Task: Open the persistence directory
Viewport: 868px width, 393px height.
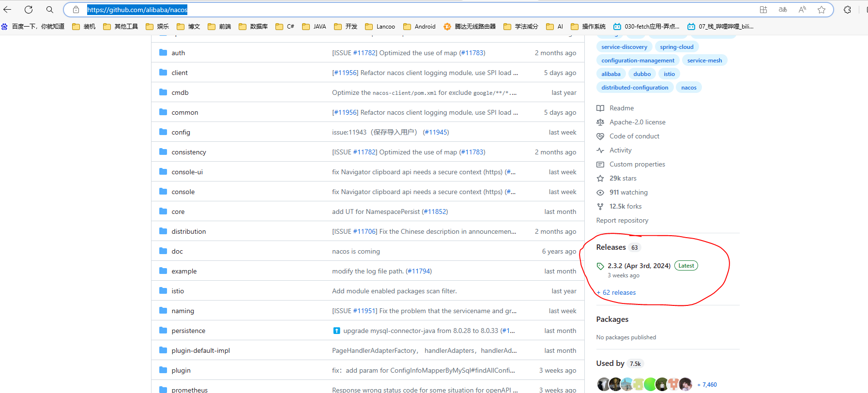Action: 188,331
